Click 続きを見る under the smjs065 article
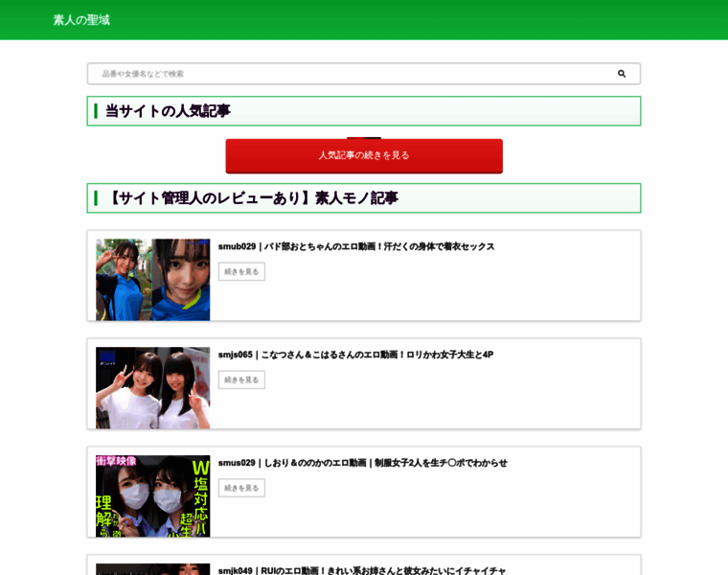The height and width of the screenshot is (575, 728). [241, 379]
